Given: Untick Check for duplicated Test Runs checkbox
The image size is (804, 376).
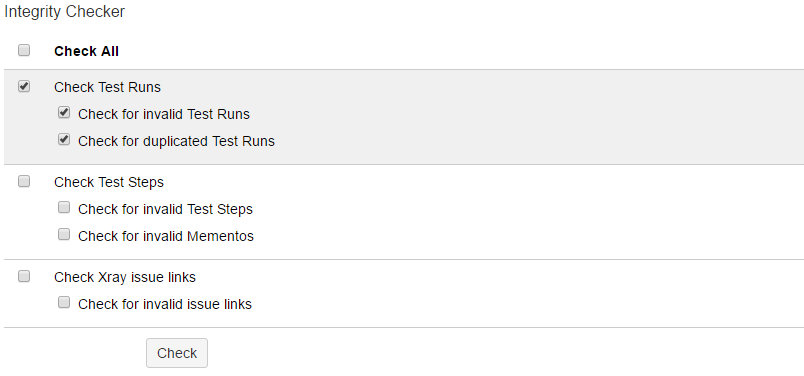Looking at the screenshot, I should tap(64, 140).
